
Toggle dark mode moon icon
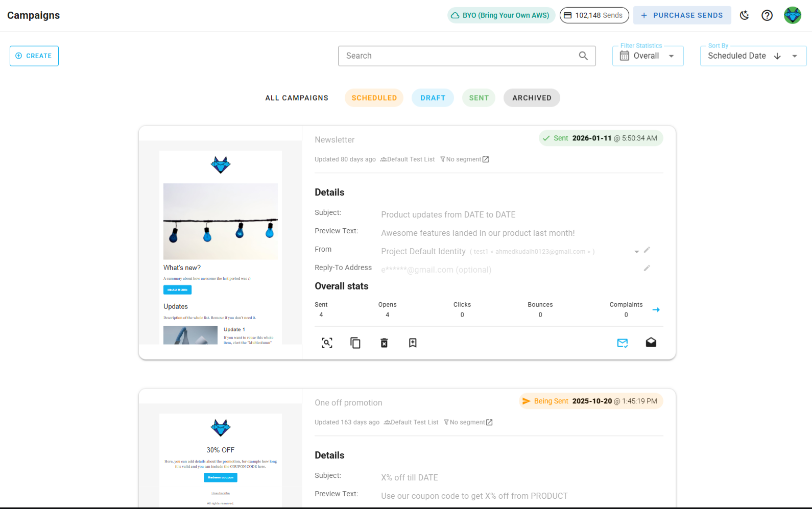(x=745, y=15)
